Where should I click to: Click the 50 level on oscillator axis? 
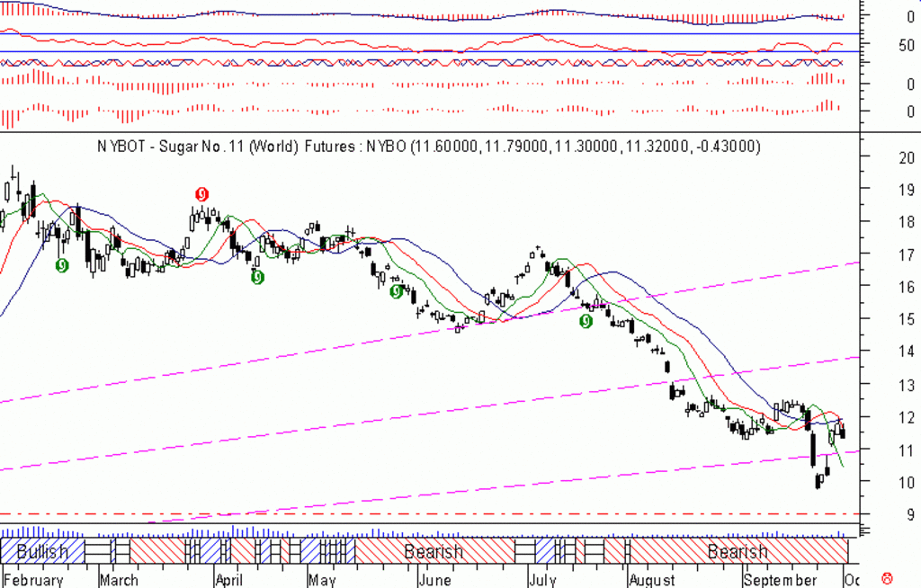[x=907, y=45]
